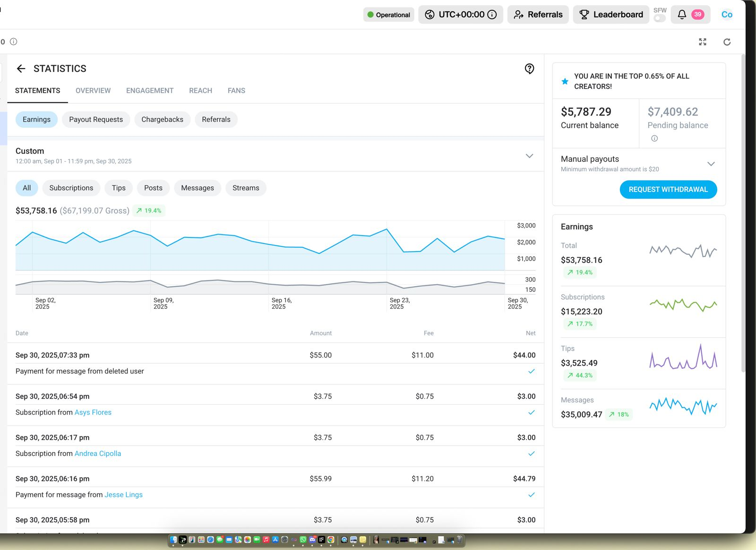
Task: Click the Referrals icon in the top bar
Action: point(518,15)
